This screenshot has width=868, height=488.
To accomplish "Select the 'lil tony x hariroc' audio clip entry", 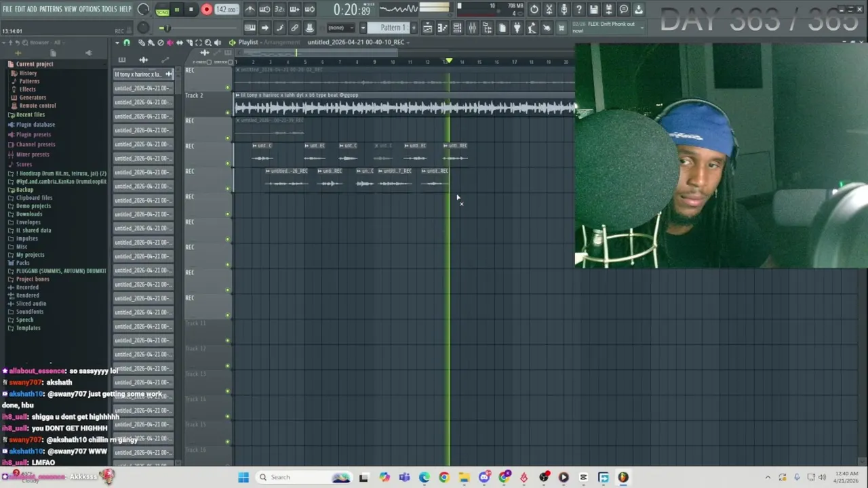I will click(143, 75).
